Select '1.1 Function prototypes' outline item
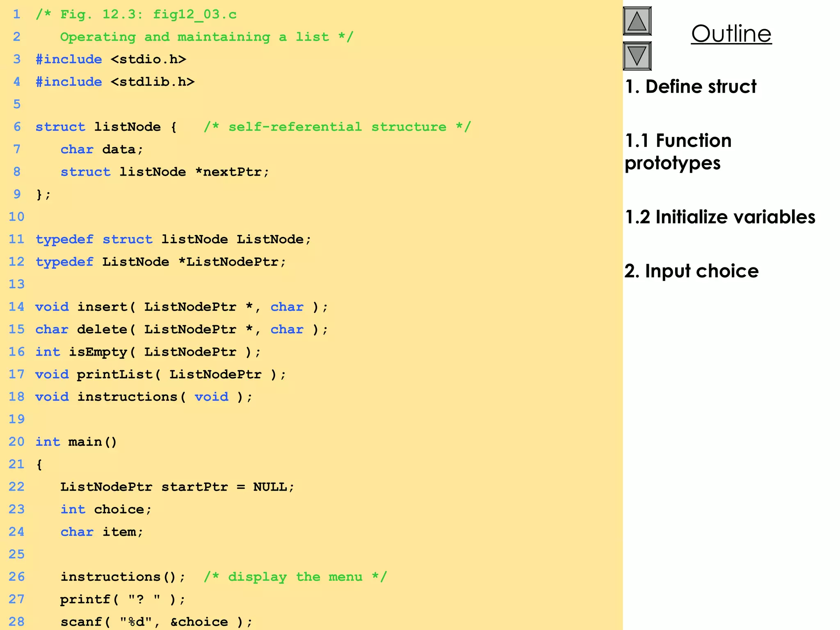Image resolution: width=840 pixels, height=630 pixels. 678,152
